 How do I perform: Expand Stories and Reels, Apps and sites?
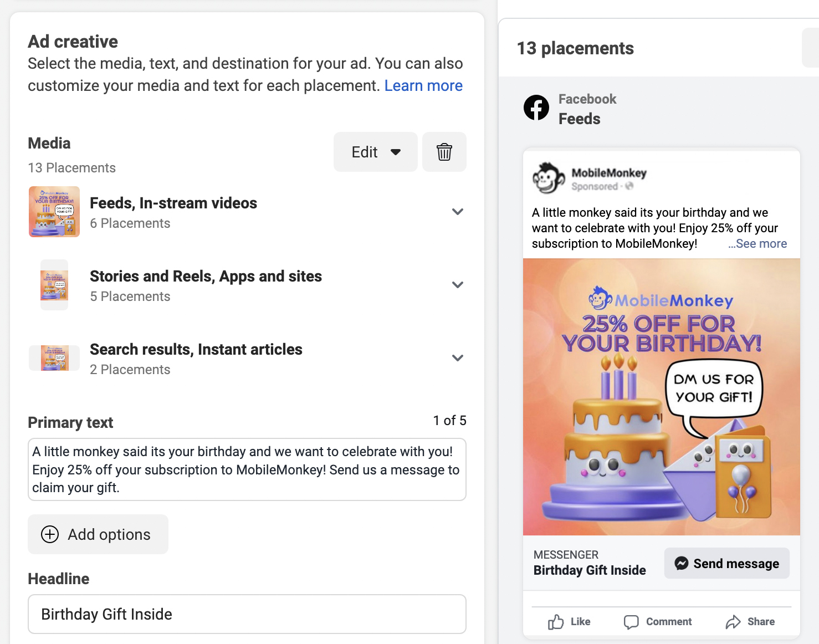[458, 285]
